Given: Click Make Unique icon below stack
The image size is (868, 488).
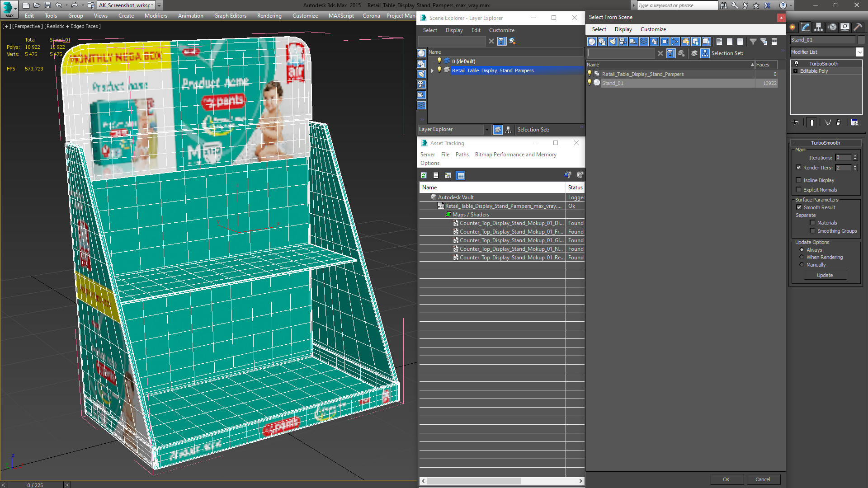Looking at the screenshot, I should coord(828,122).
